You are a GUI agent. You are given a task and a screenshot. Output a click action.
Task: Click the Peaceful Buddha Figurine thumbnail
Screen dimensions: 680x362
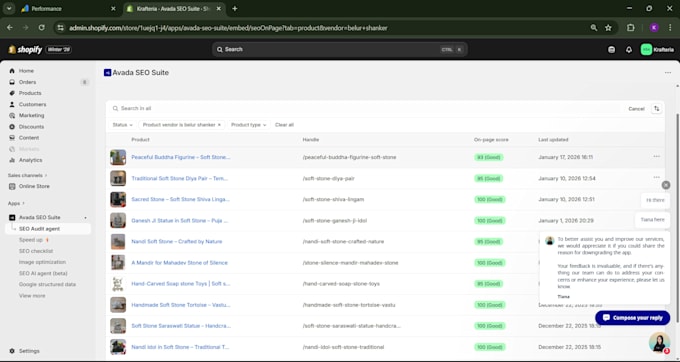[118, 157]
